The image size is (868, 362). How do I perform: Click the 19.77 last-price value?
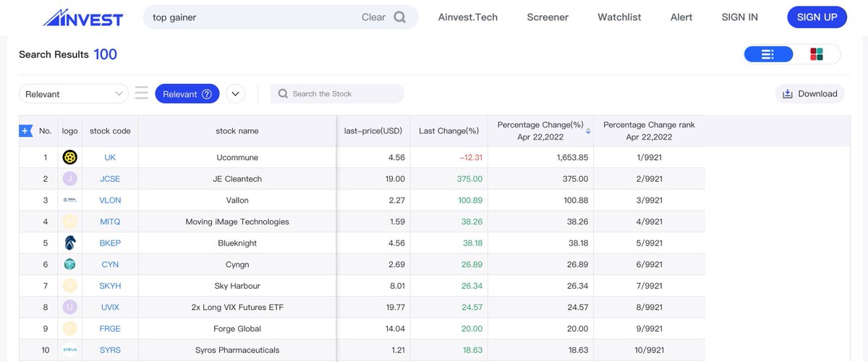pos(396,307)
